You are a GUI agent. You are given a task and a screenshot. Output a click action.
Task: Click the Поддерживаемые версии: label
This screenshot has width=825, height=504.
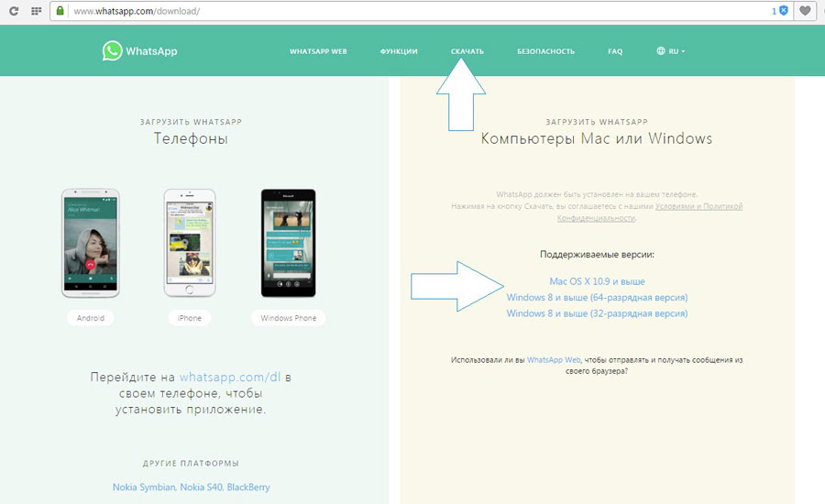[597, 254]
